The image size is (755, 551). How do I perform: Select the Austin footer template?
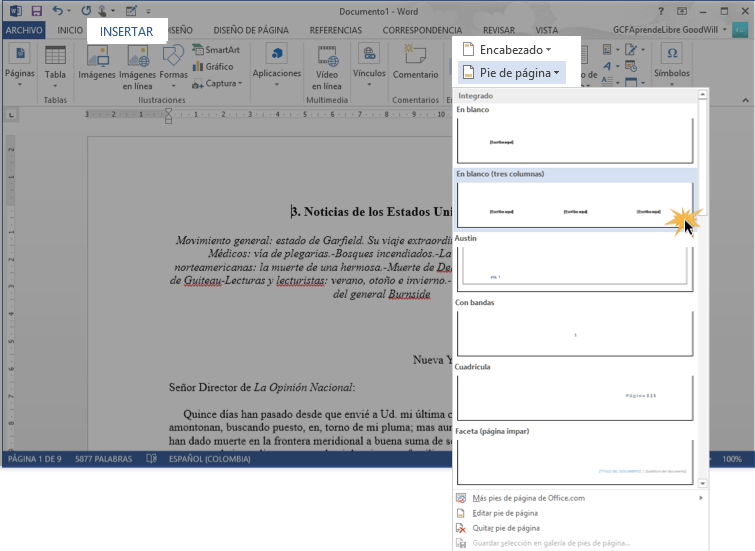coord(575,268)
